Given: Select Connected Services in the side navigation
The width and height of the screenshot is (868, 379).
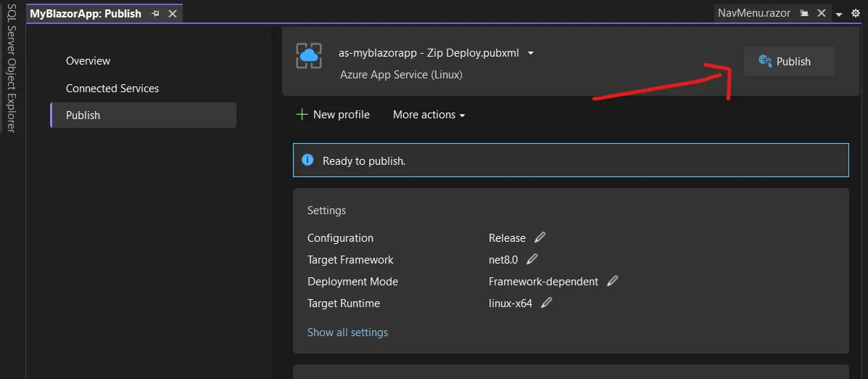Looking at the screenshot, I should (112, 88).
